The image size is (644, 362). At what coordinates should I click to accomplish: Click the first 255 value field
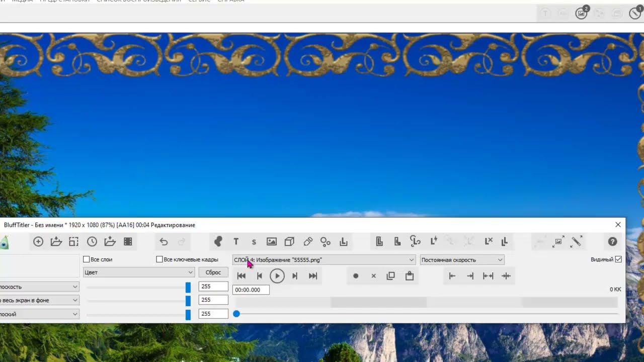pyautogui.click(x=213, y=287)
